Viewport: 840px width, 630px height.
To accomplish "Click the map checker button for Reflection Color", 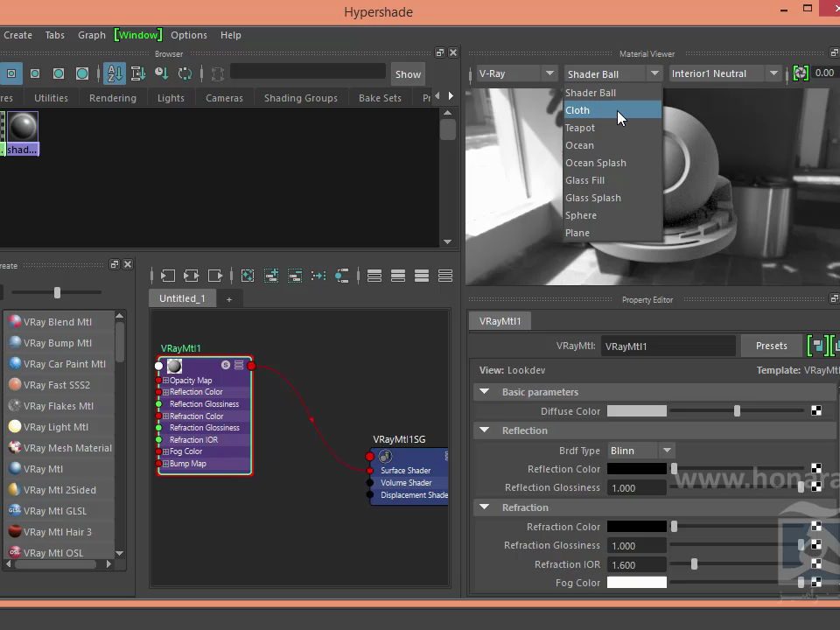I will (x=815, y=469).
